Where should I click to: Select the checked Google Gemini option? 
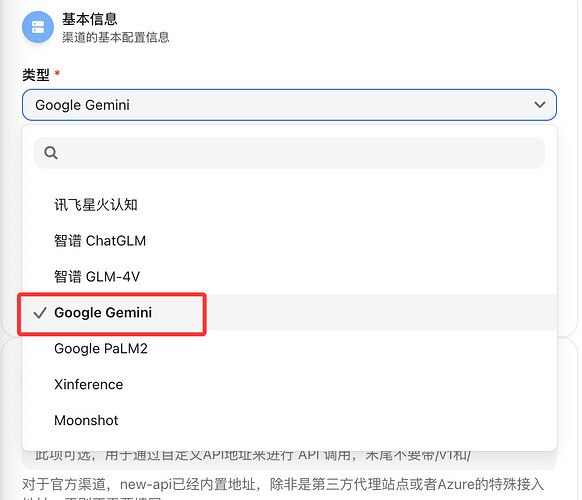click(289, 313)
